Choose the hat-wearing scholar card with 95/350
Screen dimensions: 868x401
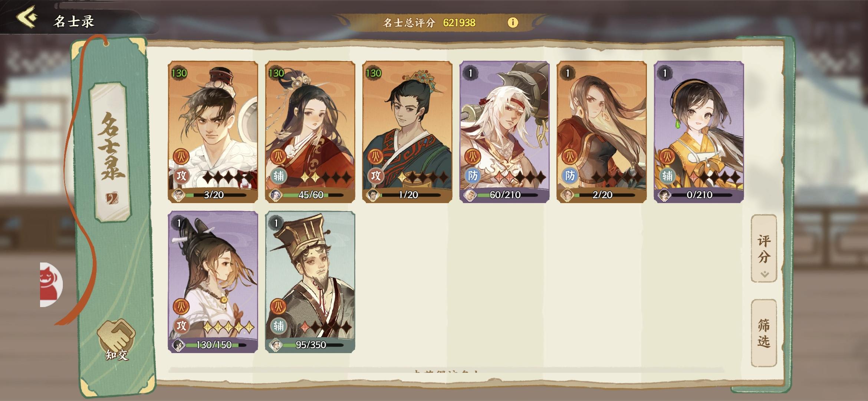click(x=310, y=282)
